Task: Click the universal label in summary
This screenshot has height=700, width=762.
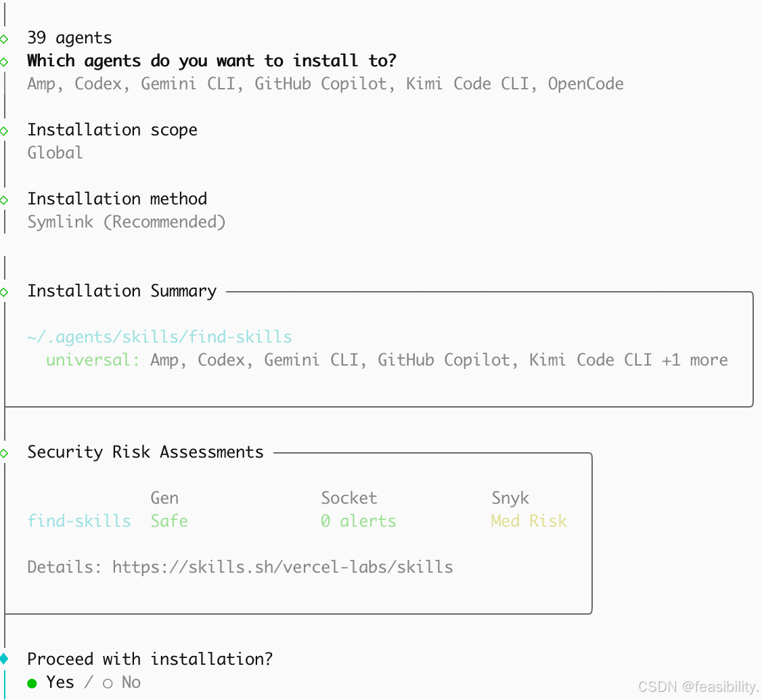Action: click(93, 360)
